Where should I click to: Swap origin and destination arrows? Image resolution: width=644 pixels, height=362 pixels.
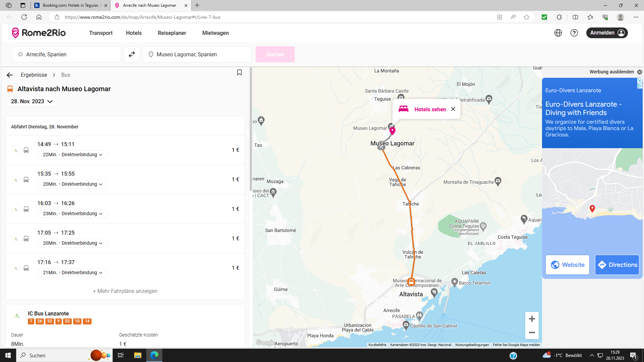(x=132, y=54)
